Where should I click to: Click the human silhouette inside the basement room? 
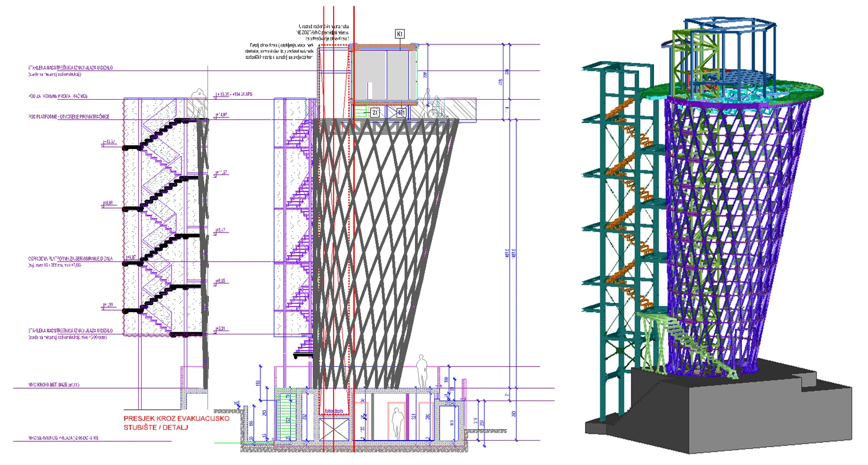click(397, 424)
